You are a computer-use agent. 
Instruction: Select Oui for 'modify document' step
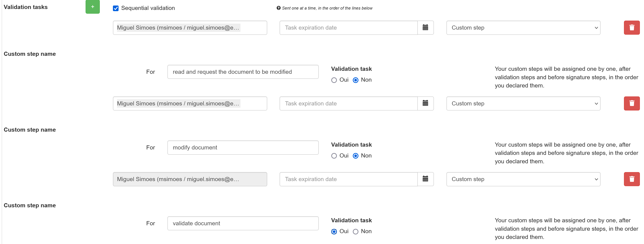point(334,156)
